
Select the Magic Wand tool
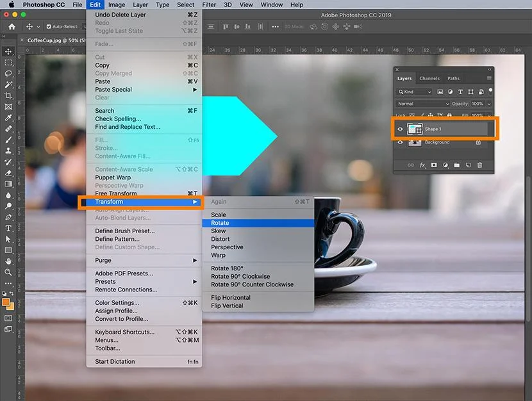point(8,85)
